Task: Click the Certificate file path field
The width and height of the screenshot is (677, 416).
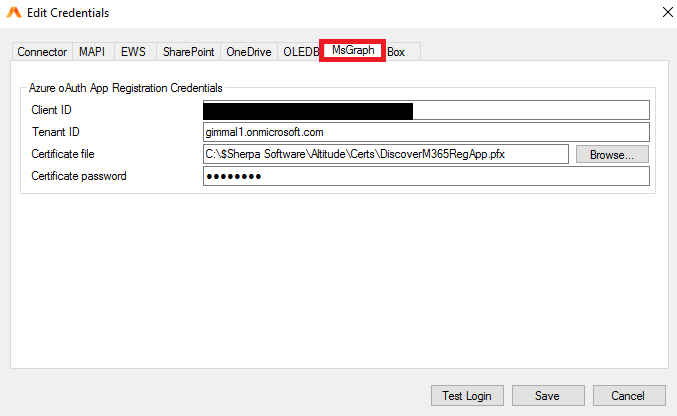Action: point(385,154)
